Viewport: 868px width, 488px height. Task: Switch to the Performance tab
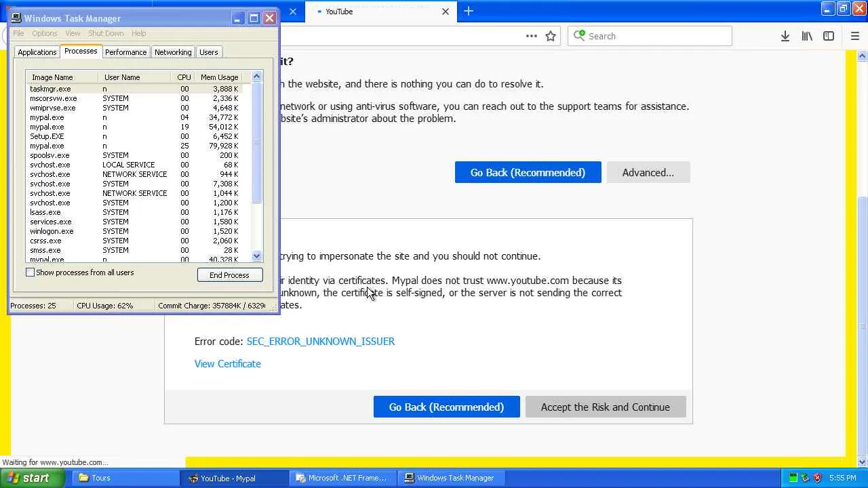pyautogui.click(x=125, y=52)
